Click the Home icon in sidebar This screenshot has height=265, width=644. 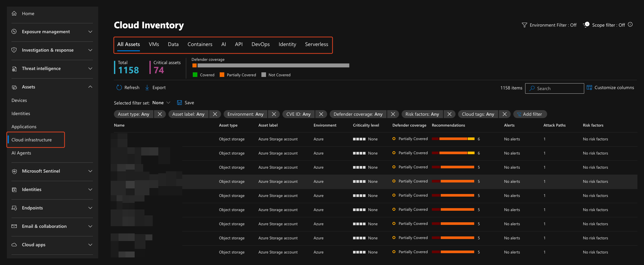(14, 13)
